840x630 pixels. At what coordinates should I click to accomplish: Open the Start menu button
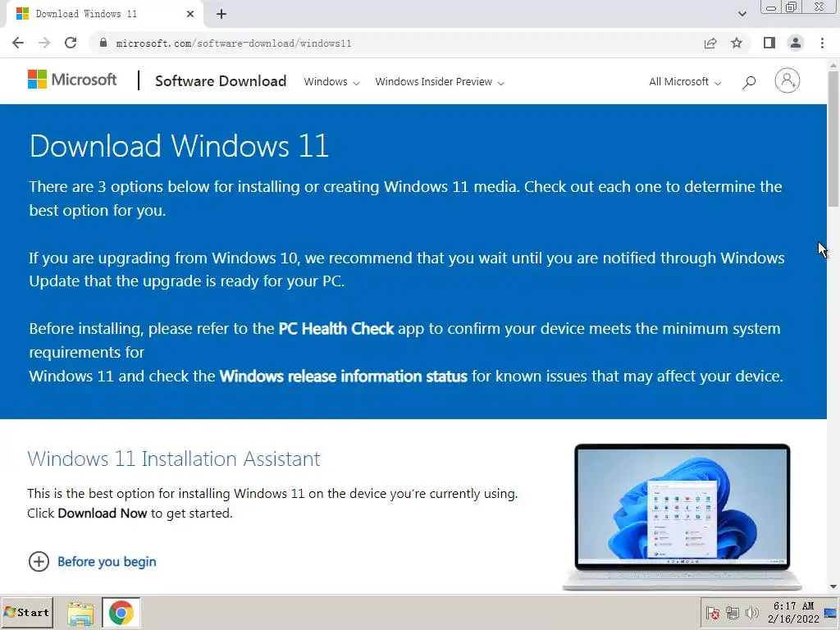[27, 612]
